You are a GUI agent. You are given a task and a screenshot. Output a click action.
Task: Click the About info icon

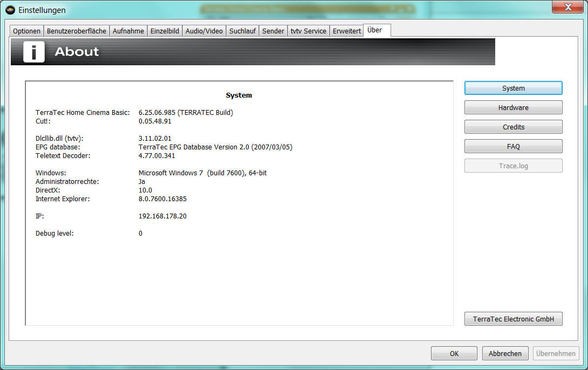click(34, 52)
